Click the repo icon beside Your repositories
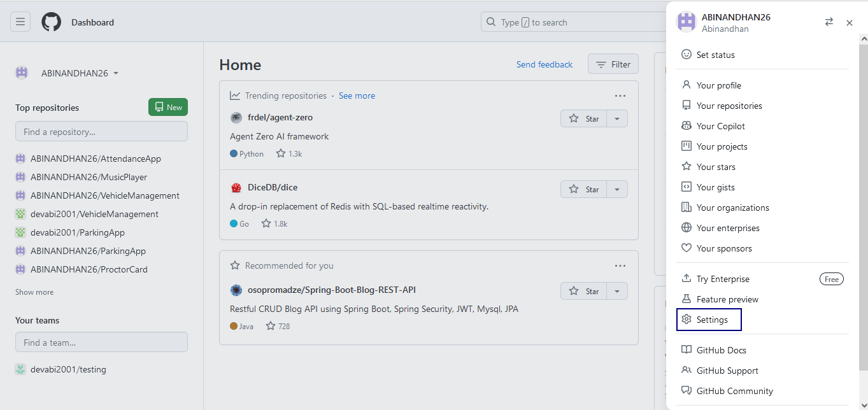The height and width of the screenshot is (410, 868). [687, 105]
